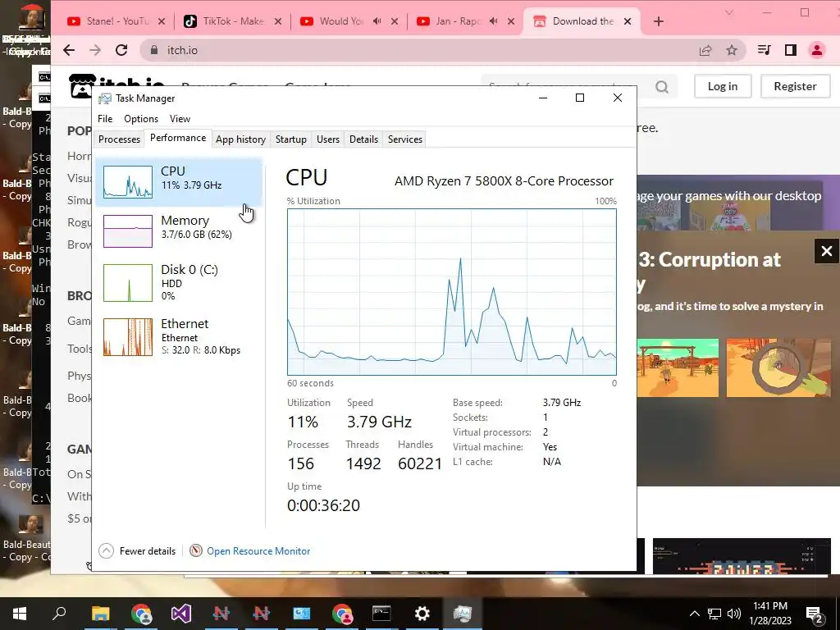This screenshot has width=840, height=630.
Task: Open the notification center
Action: pyautogui.click(x=815, y=614)
